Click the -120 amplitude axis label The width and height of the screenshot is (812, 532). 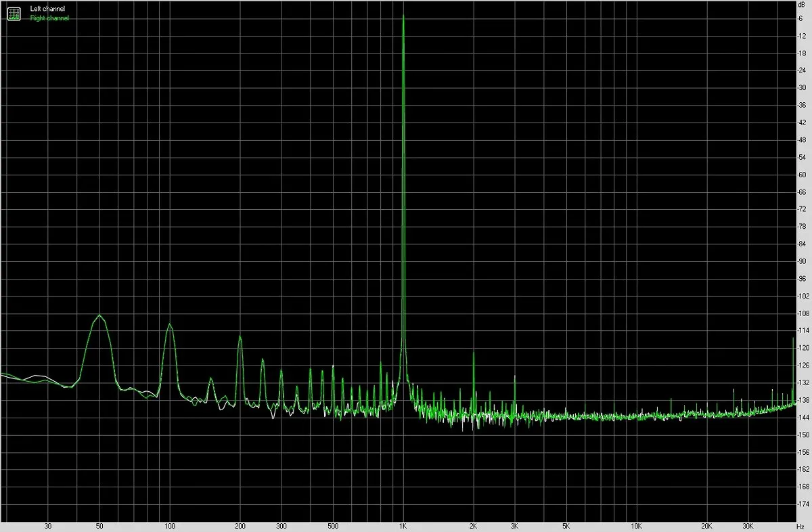803,348
